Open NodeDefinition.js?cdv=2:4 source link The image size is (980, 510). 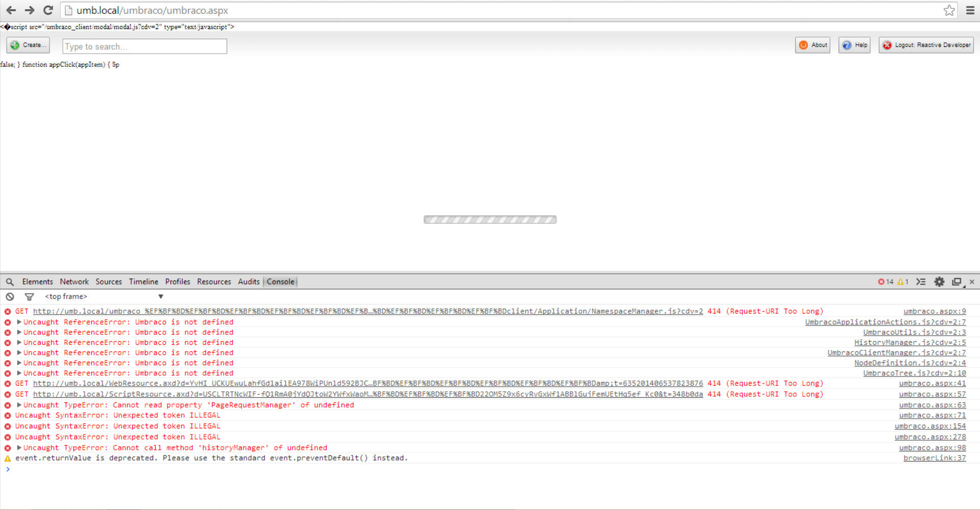(910, 363)
